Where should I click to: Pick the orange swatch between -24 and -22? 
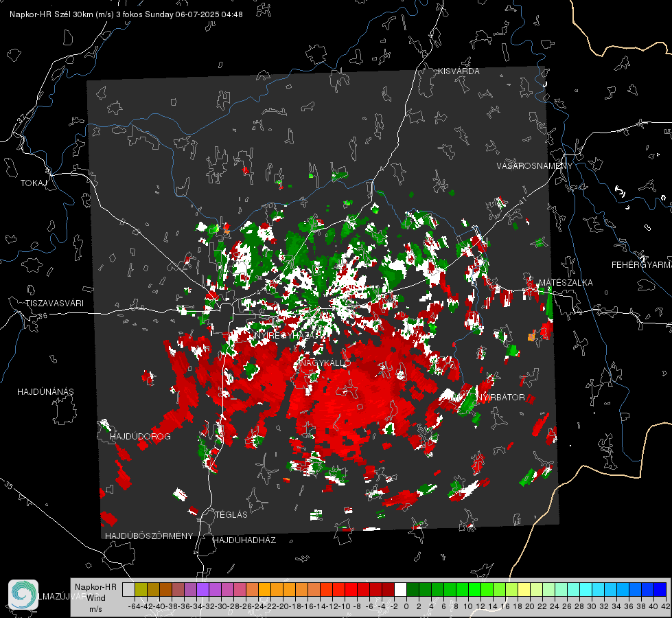click(264, 589)
